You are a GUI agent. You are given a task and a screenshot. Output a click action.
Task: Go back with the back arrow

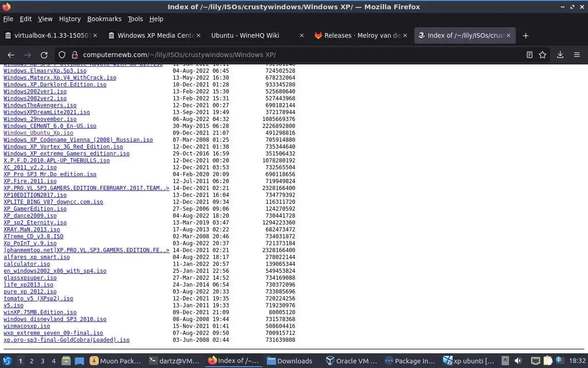11,55
